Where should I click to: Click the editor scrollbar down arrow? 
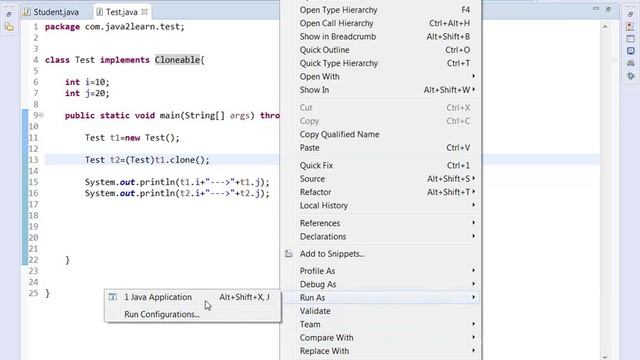(x=605, y=357)
